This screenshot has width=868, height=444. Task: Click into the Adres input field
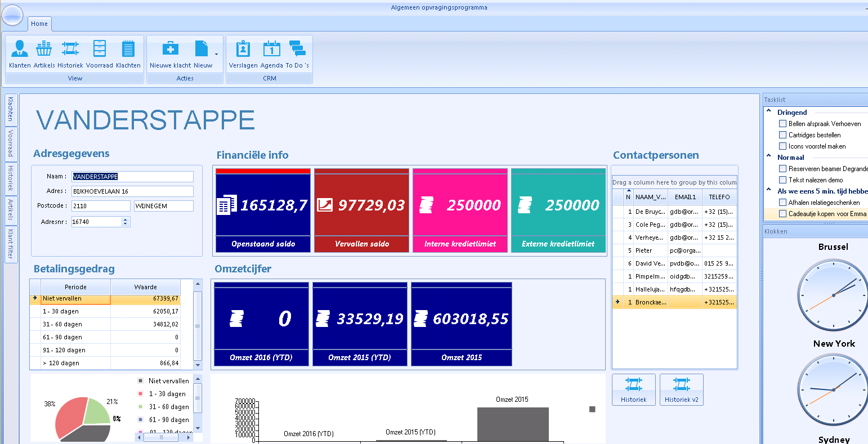132,191
